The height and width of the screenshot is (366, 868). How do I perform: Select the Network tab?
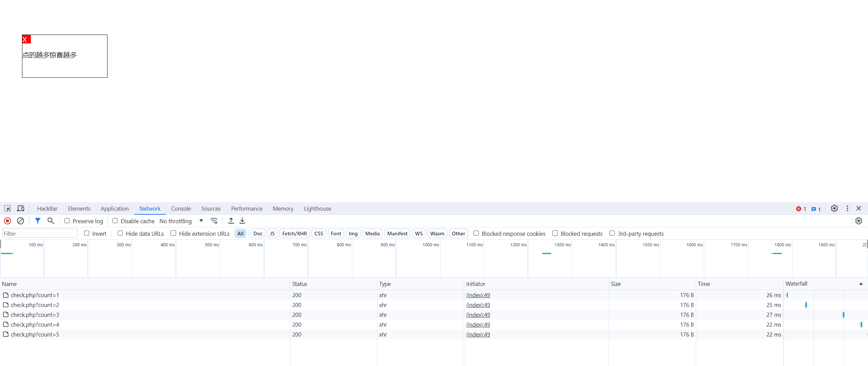(150, 209)
